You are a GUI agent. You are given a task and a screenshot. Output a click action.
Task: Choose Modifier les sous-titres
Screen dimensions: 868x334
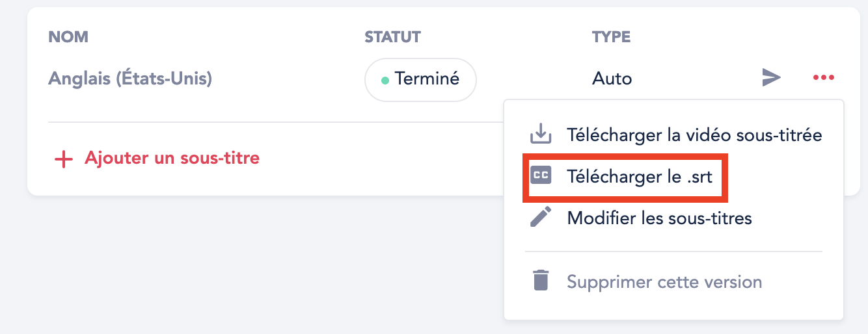point(659,218)
